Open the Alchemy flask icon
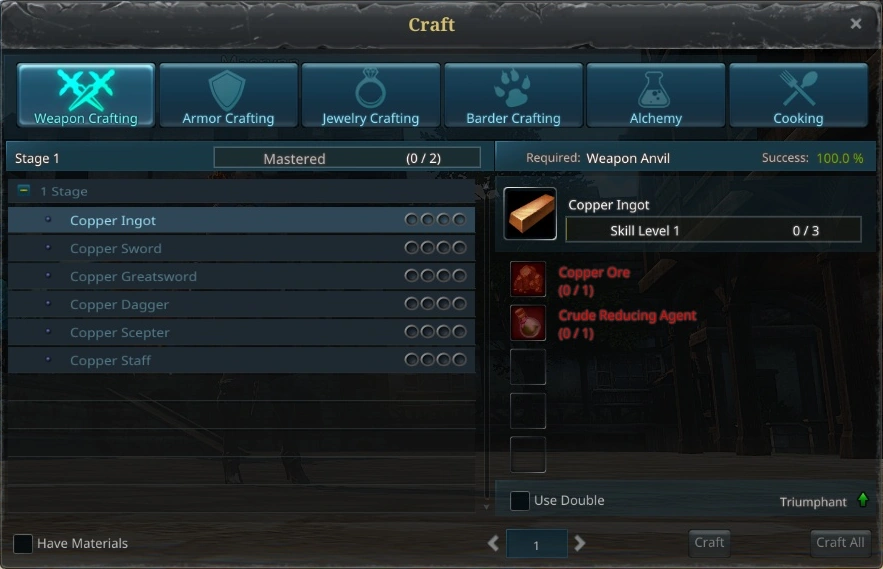Screen dimensions: 883x569 click(655, 89)
